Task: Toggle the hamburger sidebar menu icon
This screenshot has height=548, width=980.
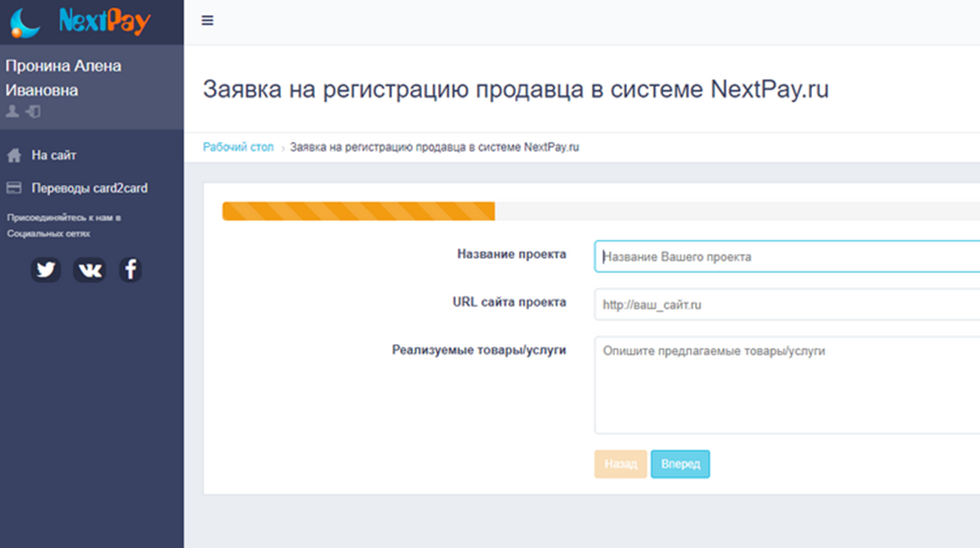Action: 207,21
